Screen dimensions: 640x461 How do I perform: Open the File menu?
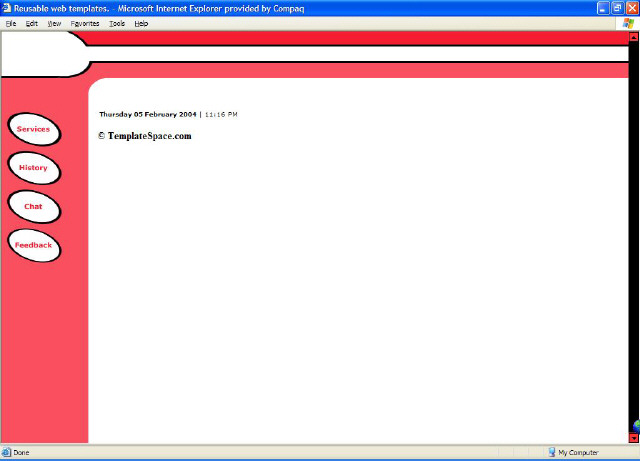pyautogui.click(x=11, y=23)
